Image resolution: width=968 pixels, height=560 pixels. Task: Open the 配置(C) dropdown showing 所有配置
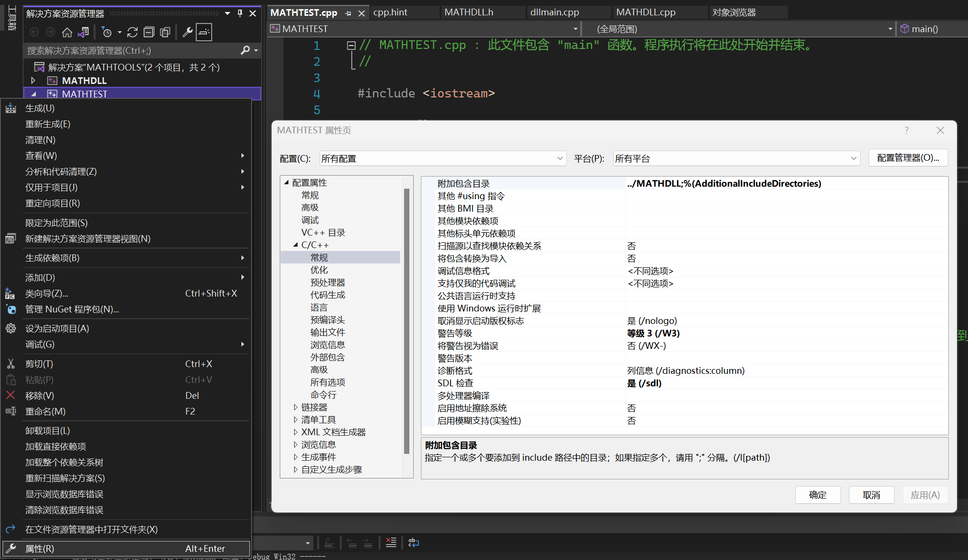pyautogui.click(x=442, y=158)
